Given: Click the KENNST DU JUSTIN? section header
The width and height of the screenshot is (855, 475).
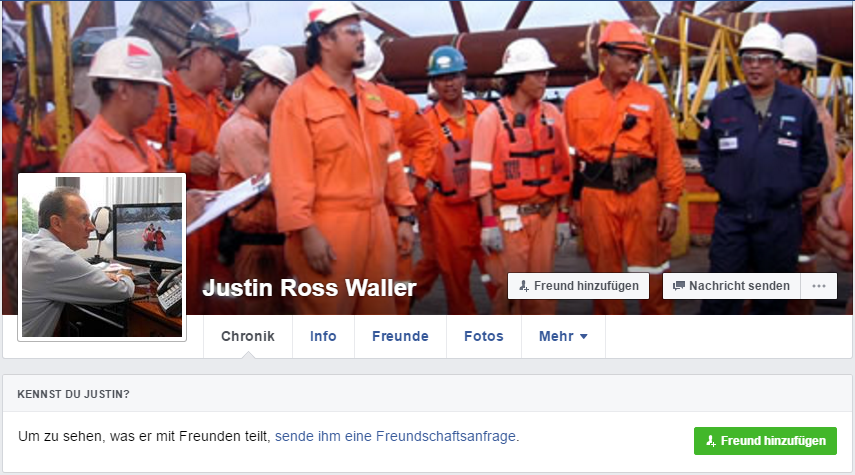Looking at the screenshot, I should coord(74,394).
